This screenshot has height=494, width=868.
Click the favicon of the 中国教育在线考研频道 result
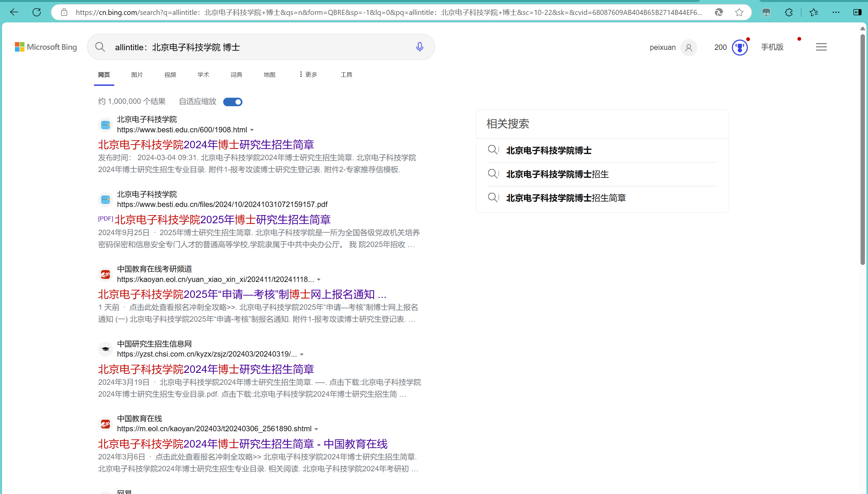point(105,274)
